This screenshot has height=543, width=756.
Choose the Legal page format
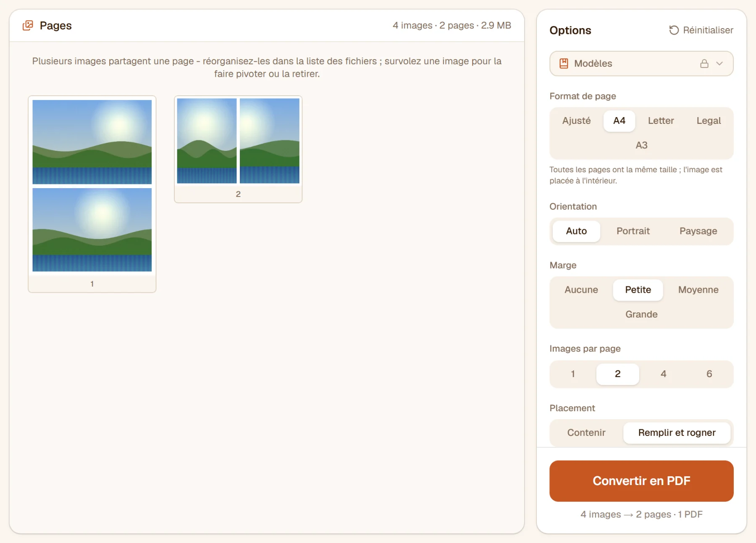[x=709, y=121]
